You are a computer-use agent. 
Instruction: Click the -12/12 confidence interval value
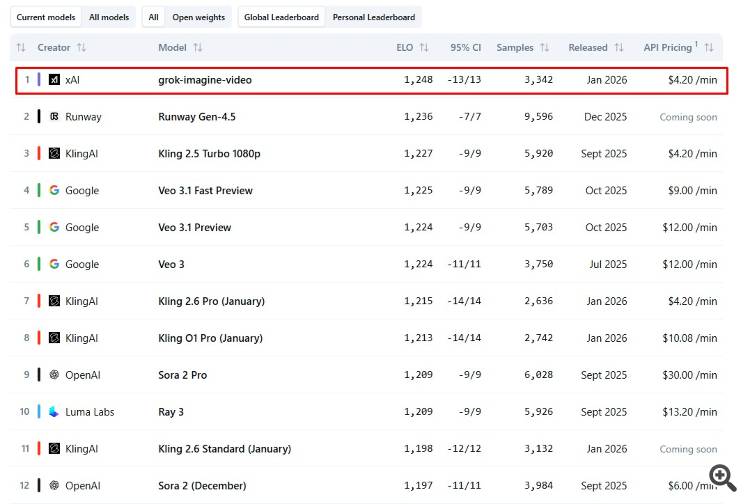tap(464, 449)
